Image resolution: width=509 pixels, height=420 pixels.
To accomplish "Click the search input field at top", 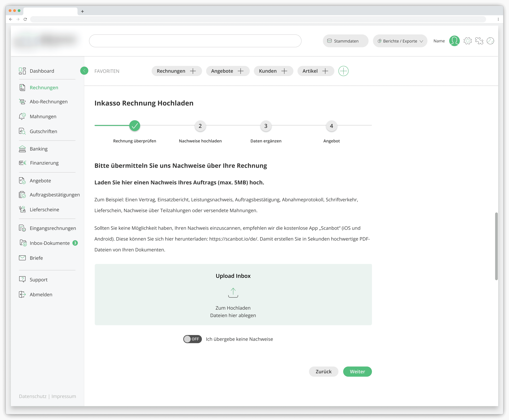I will pyautogui.click(x=195, y=41).
